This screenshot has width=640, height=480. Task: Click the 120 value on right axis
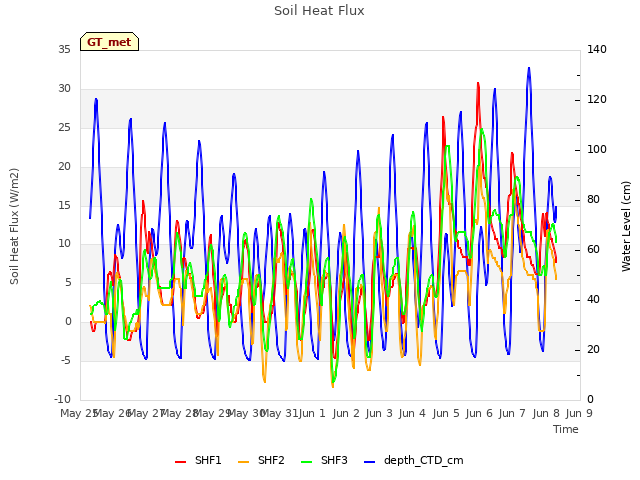[x=597, y=100]
